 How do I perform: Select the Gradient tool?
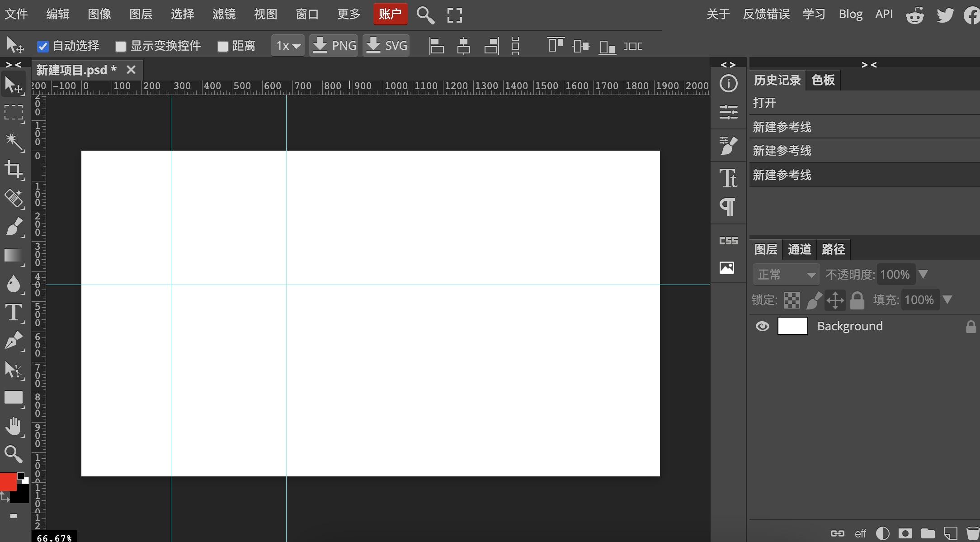14,256
